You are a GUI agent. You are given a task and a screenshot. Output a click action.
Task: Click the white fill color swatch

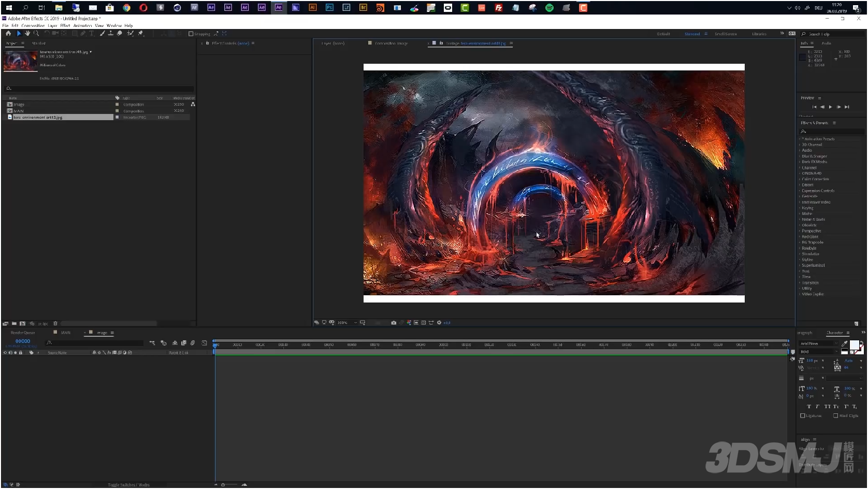(x=854, y=345)
